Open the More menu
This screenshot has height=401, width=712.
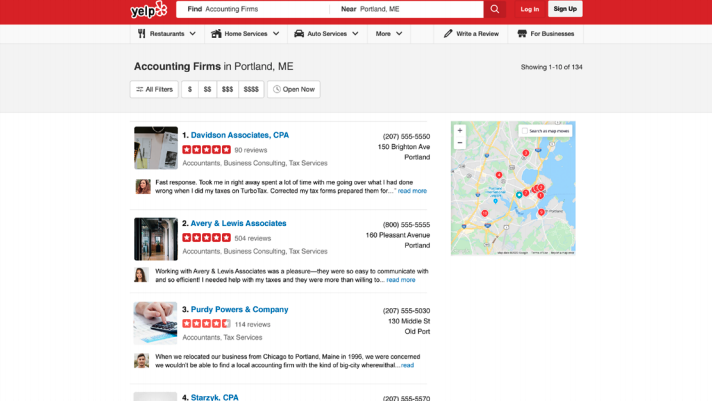[389, 34]
